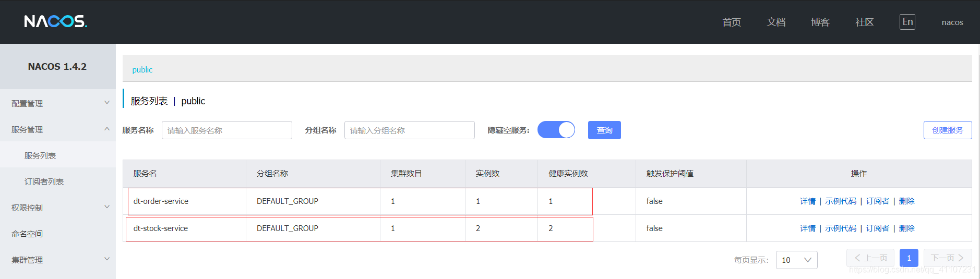Click the dt-order-service name cell

161,201
